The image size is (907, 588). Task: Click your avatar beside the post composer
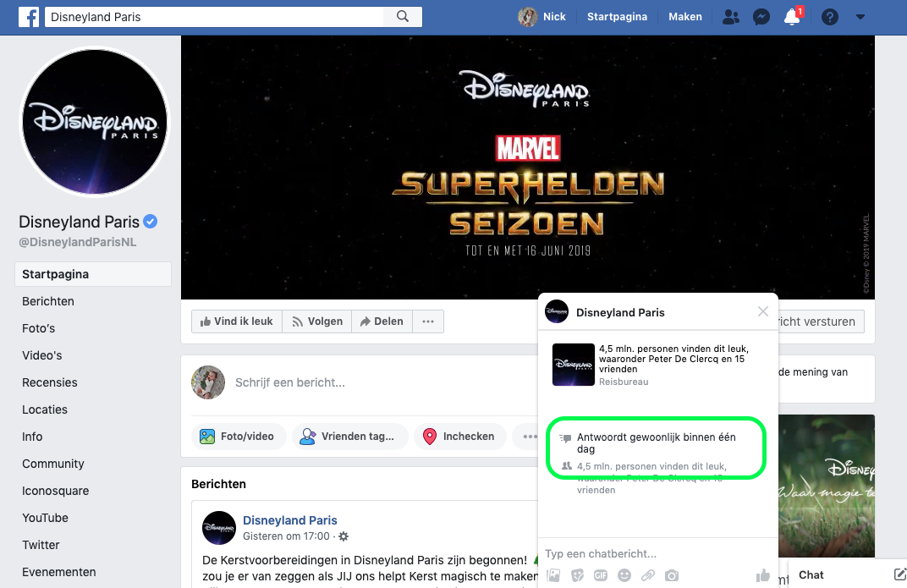208,382
